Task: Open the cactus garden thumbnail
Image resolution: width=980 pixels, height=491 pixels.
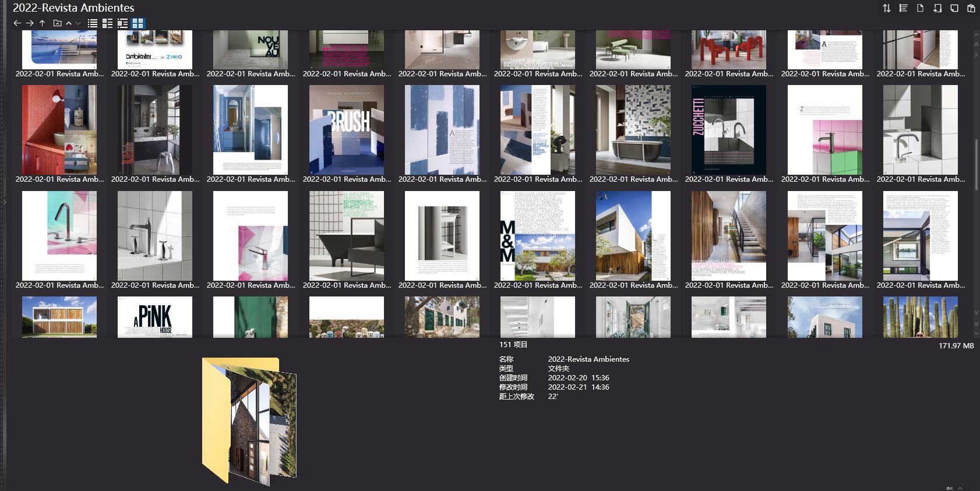Action: click(x=921, y=317)
